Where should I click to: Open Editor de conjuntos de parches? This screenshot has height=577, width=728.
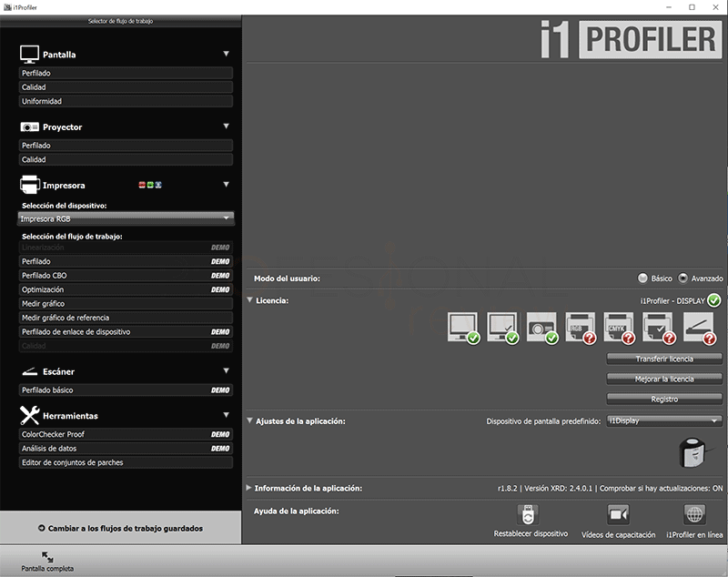pos(126,462)
